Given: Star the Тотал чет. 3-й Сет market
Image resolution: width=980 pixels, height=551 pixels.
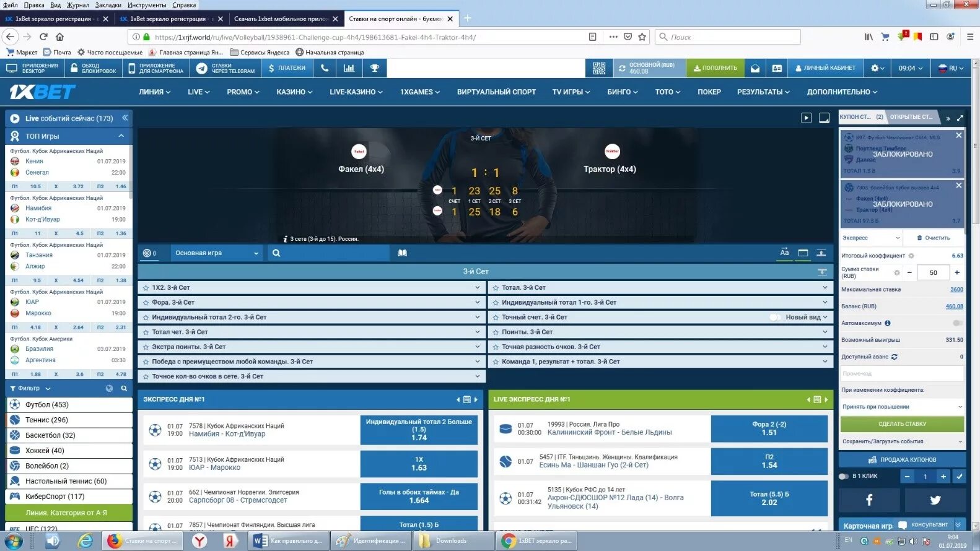Looking at the screenshot, I should point(146,332).
